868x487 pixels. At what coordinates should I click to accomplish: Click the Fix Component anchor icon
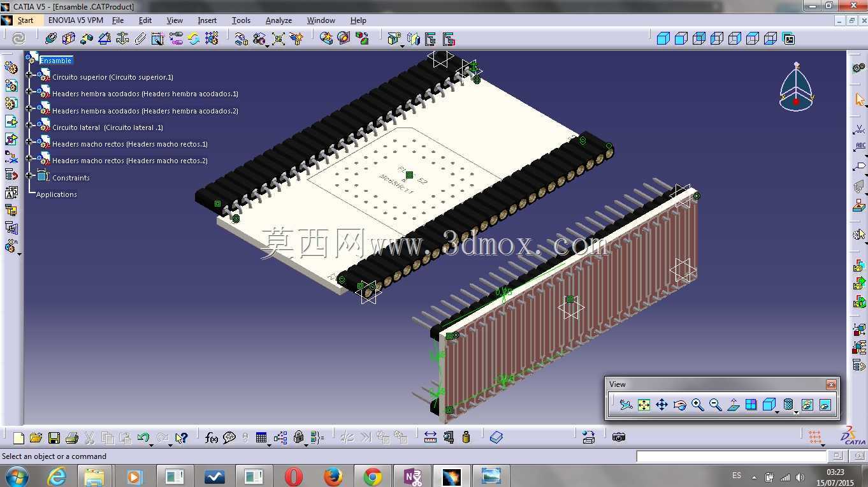(122, 38)
